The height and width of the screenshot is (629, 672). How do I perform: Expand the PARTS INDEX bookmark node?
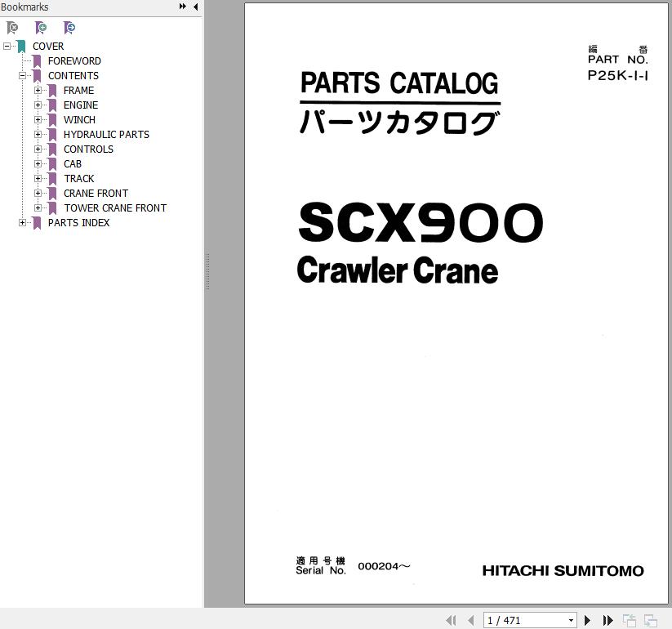(x=22, y=222)
